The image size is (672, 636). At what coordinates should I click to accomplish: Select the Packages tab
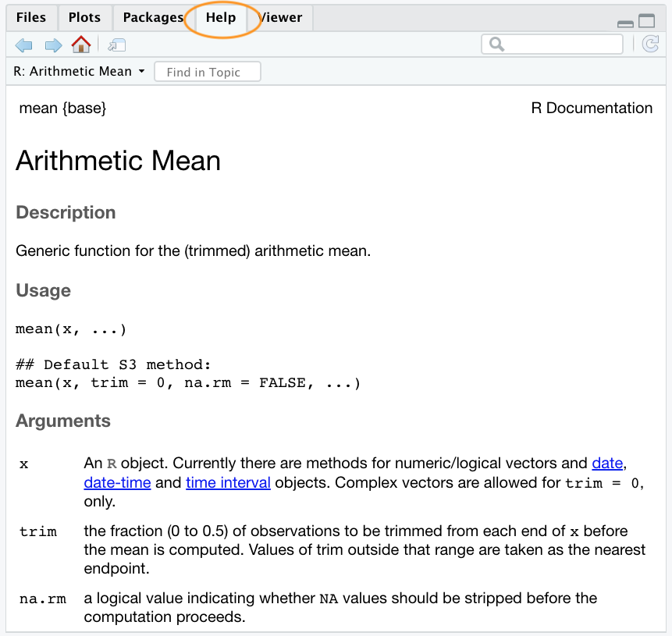152,17
